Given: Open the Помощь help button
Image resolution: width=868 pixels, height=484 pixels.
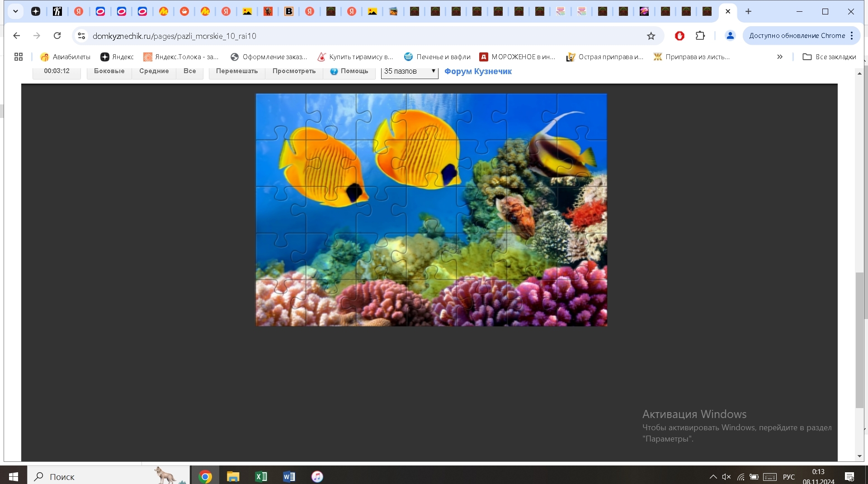Looking at the screenshot, I should click(x=349, y=71).
